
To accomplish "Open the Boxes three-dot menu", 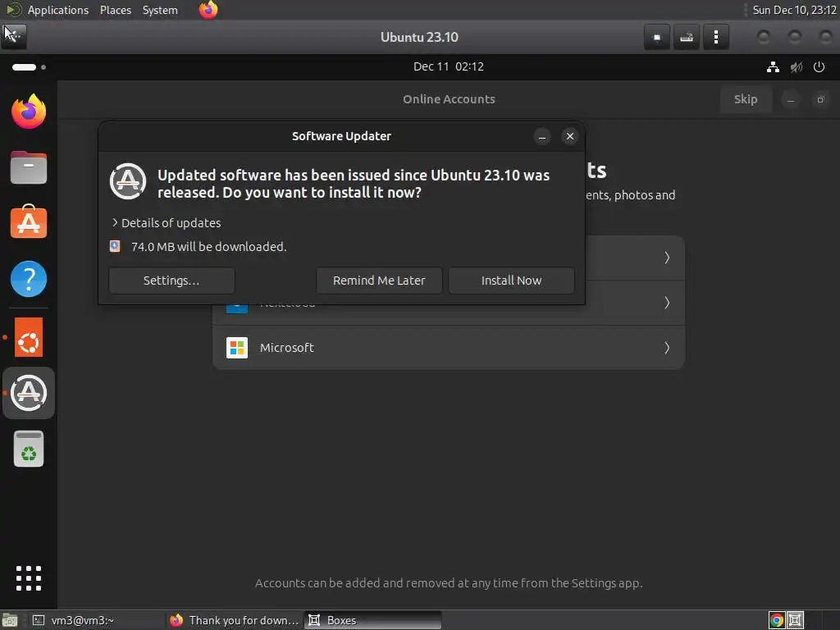I will 715,37.
